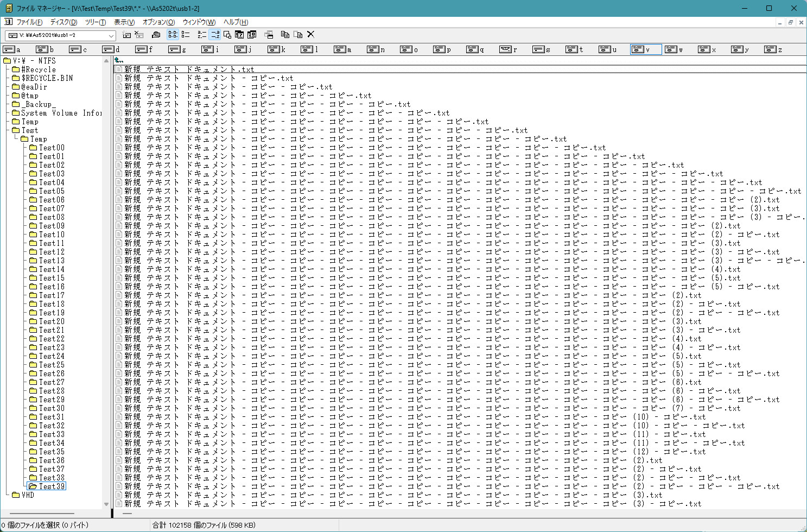Select drive f in the drive bar
This screenshot has height=532, width=807.
point(144,49)
